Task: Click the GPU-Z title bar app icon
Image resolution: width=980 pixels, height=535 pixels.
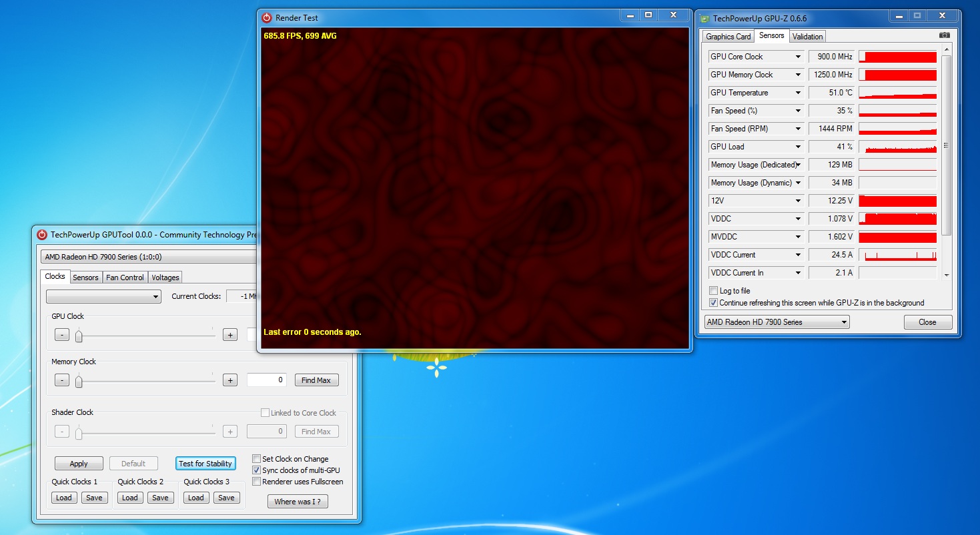Action: pyautogui.click(x=704, y=19)
